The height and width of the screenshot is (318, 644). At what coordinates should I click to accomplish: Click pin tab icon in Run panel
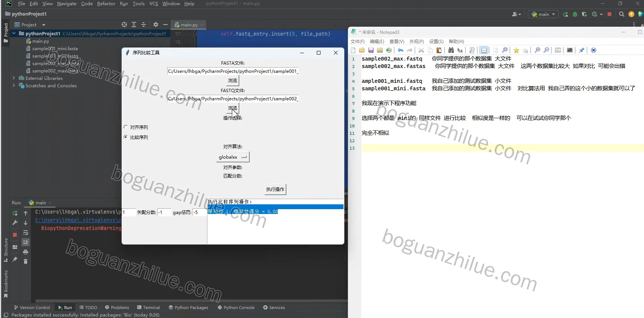[x=15, y=259]
